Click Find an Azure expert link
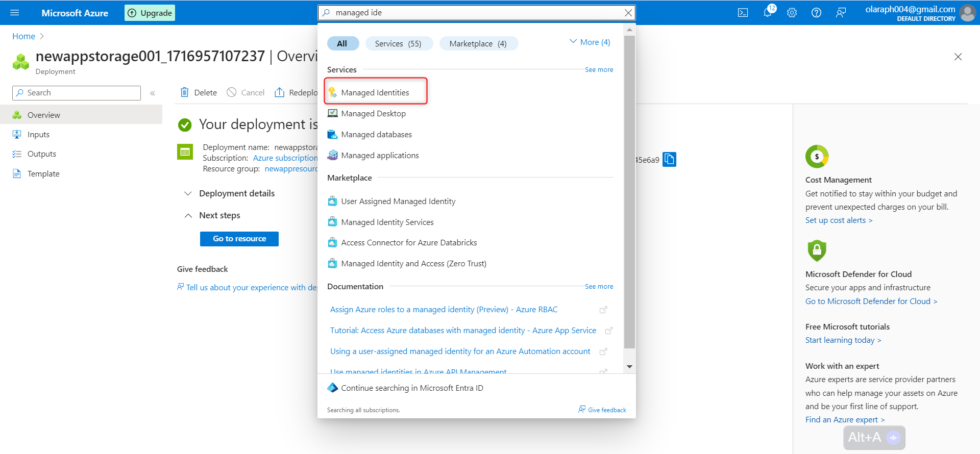This screenshot has width=980, height=454. coord(845,420)
